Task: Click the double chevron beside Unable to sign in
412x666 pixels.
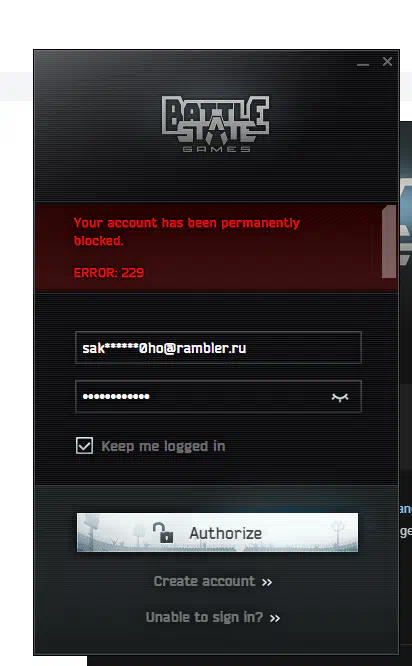Action: pos(275,618)
